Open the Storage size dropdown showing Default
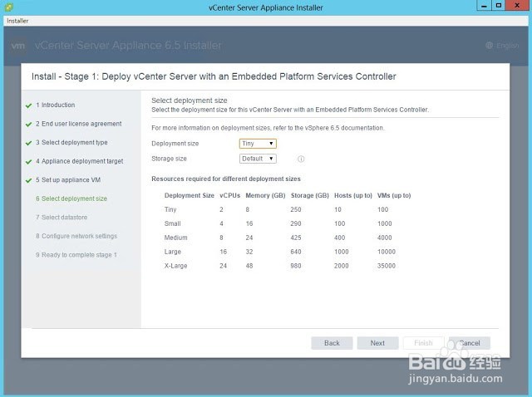532x397 pixels. coord(258,159)
